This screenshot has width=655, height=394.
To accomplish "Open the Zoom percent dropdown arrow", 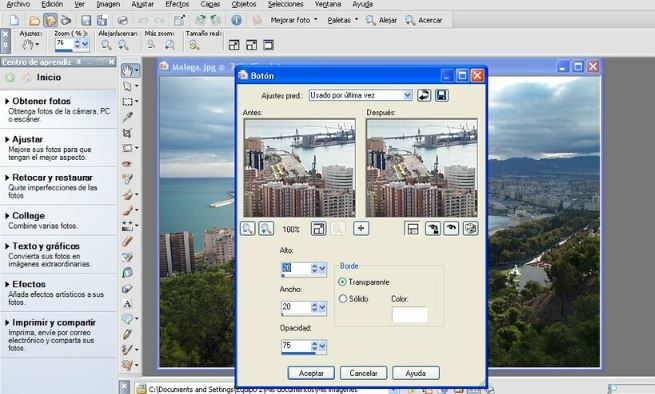I will [x=85, y=44].
